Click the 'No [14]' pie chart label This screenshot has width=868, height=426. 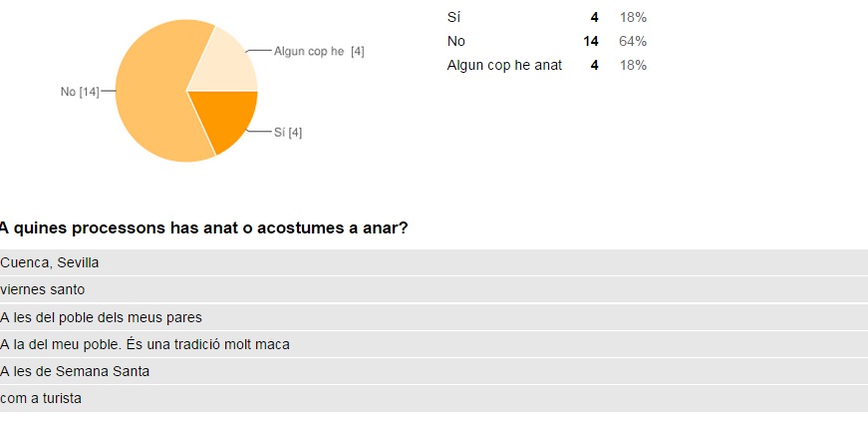tap(80, 92)
